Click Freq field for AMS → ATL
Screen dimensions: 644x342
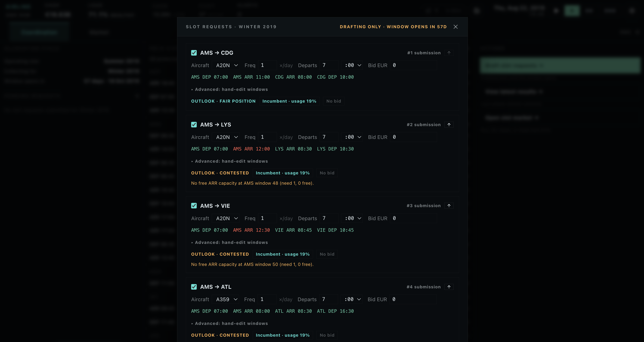point(267,299)
